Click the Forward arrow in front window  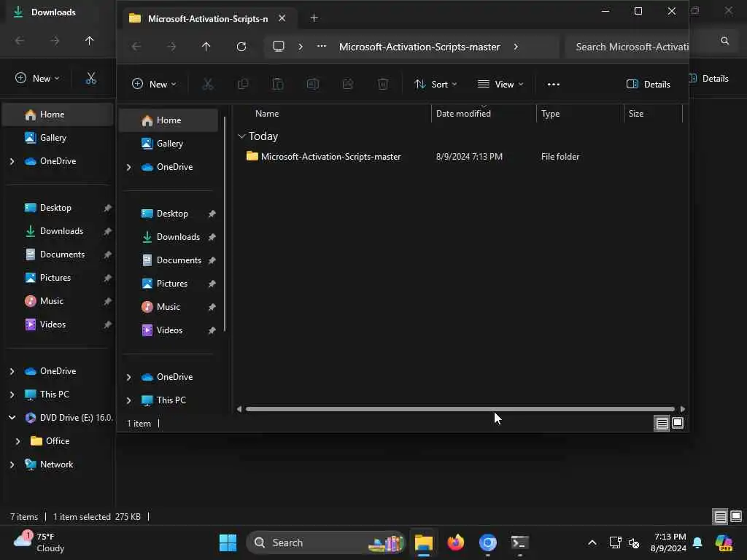click(x=171, y=47)
